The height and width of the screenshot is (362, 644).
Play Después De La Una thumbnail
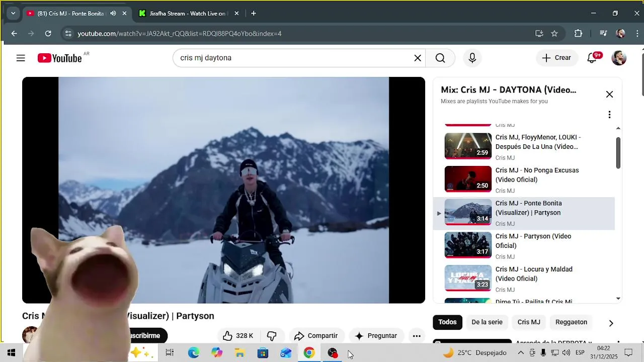468,146
